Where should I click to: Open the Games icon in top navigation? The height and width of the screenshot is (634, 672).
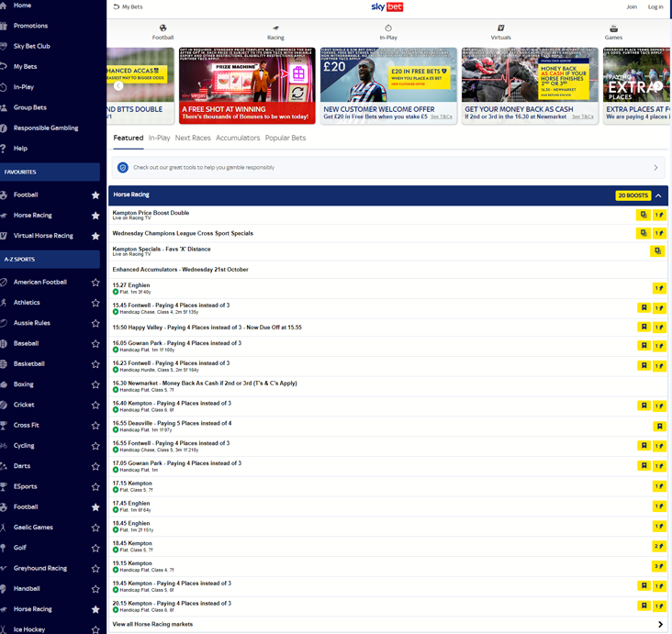[614, 28]
